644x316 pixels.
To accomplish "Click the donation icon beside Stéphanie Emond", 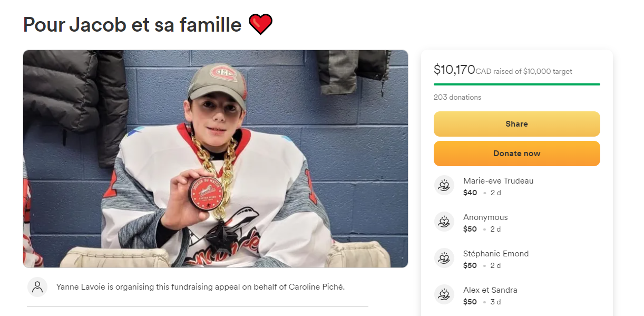I will (444, 258).
